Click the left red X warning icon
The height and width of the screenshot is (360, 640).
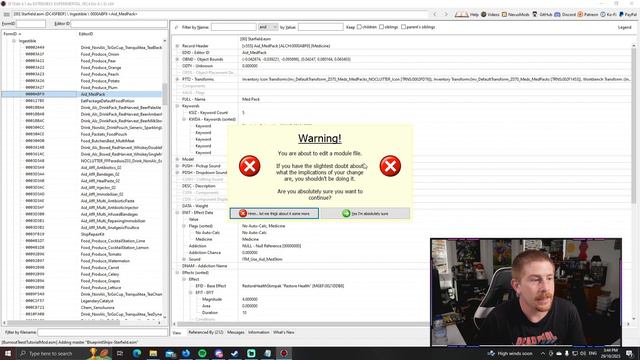click(x=249, y=166)
